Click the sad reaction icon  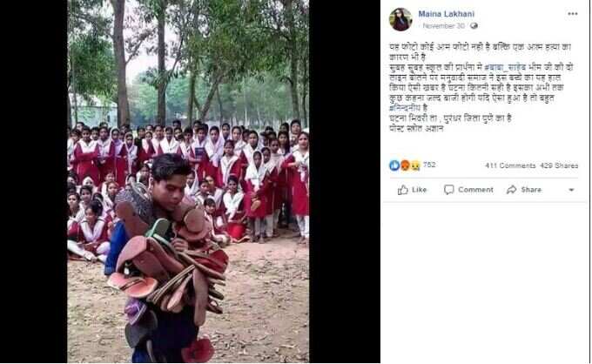[x=415, y=165]
